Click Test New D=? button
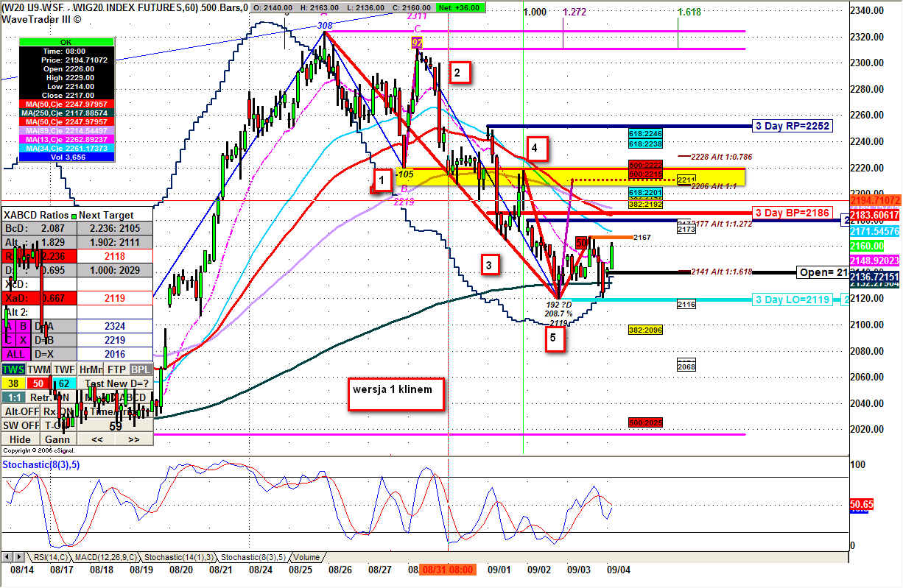This screenshot has height=588, width=903. (x=115, y=383)
